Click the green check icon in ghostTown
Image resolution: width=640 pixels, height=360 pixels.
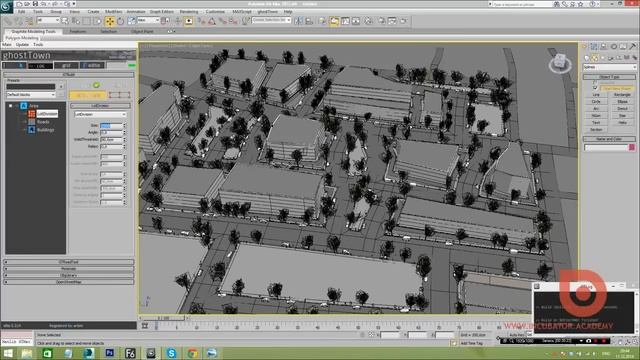click(96, 85)
